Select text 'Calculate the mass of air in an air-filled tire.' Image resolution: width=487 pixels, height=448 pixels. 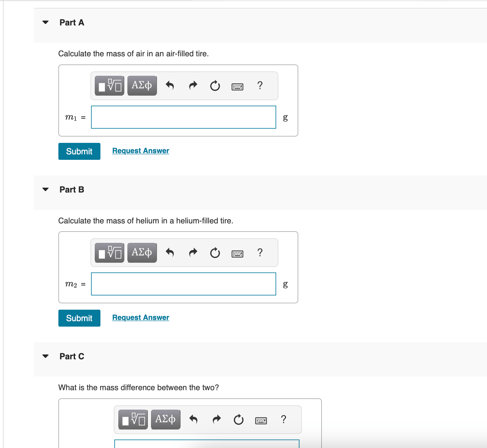click(133, 54)
